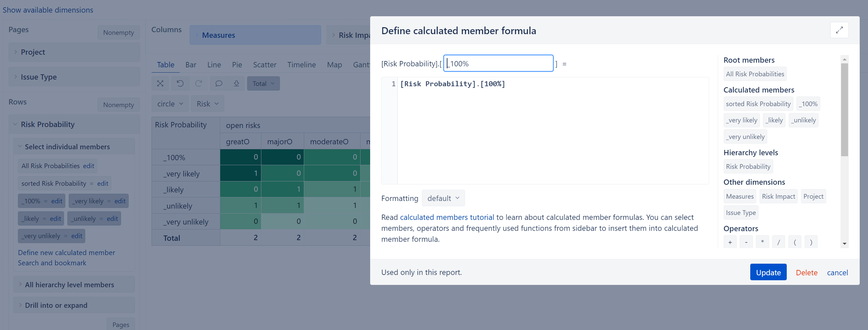Switch to the Table tab
Screen dimensions: 868x330
pos(166,65)
